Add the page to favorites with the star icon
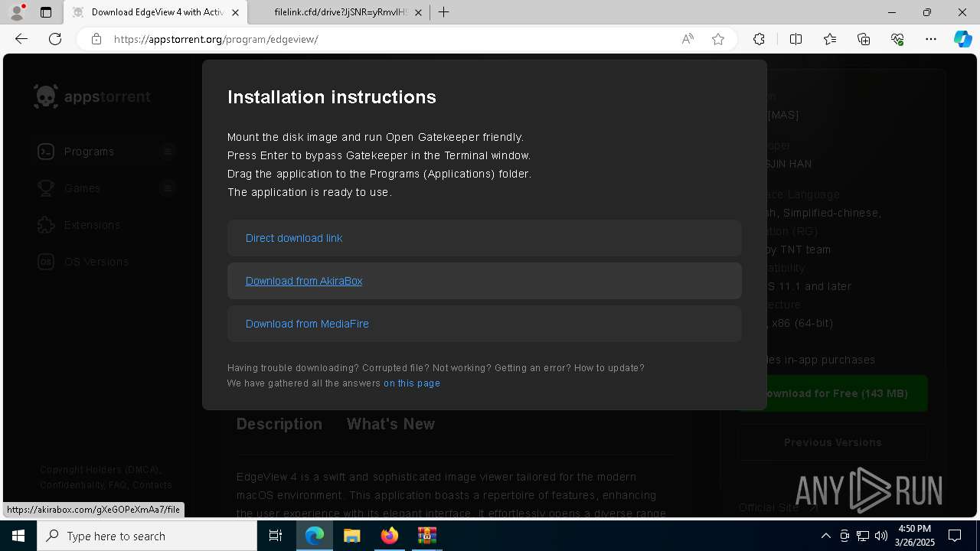Image resolution: width=980 pixels, height=551 pixels. [718, 39]
